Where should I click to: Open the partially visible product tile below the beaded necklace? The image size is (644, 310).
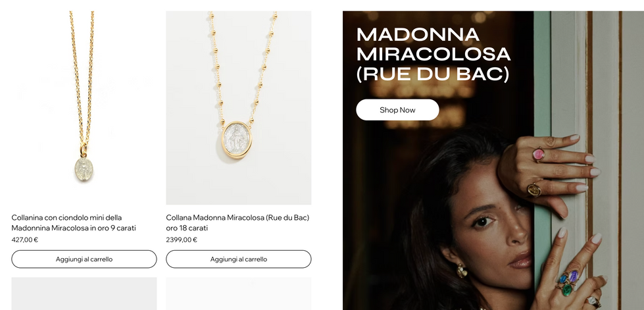click(238, 294)
